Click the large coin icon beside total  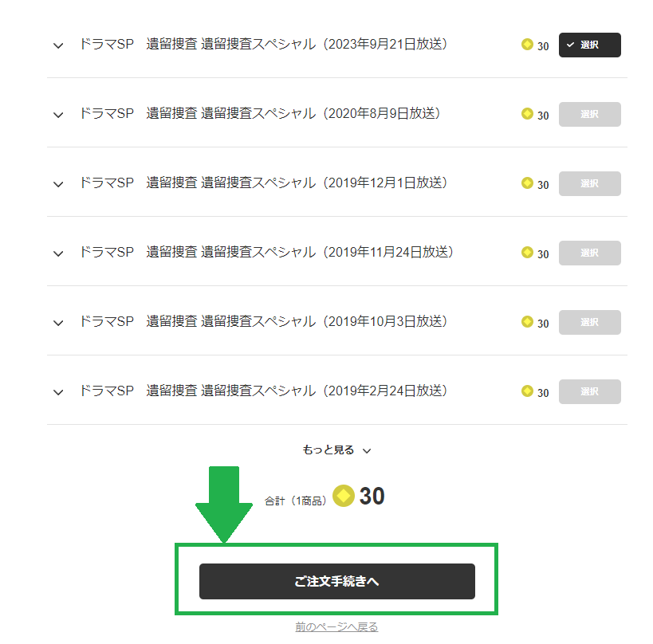tap(344, 497)
